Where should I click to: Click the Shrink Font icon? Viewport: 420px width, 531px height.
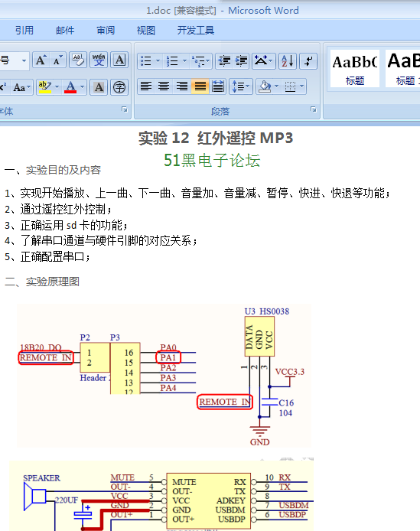tap(57, 60)
